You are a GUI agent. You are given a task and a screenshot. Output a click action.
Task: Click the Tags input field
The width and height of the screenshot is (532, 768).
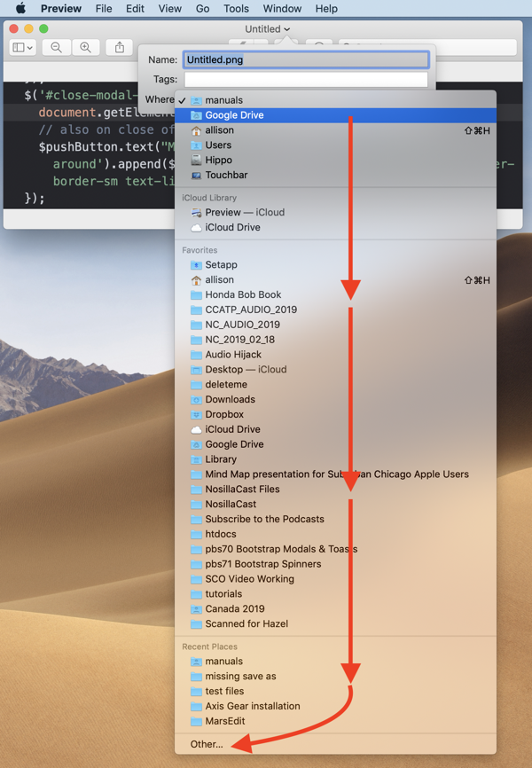coord(305,80)
